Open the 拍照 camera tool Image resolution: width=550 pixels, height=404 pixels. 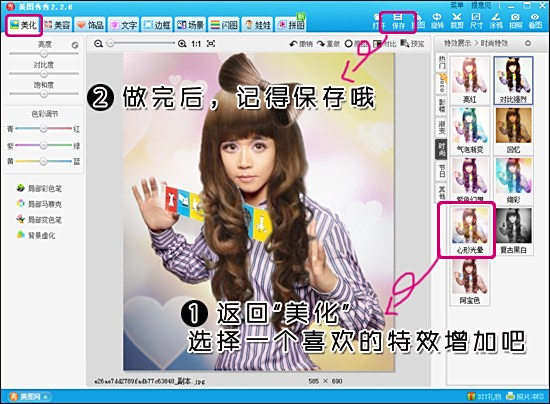click(x=515, y=21)
